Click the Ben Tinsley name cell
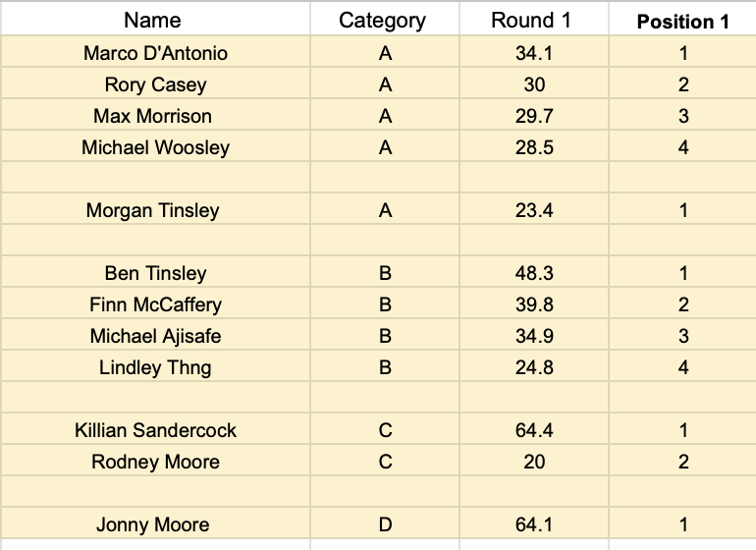The width and height of the screenshot is (756, 550). (x=155, y=272)
